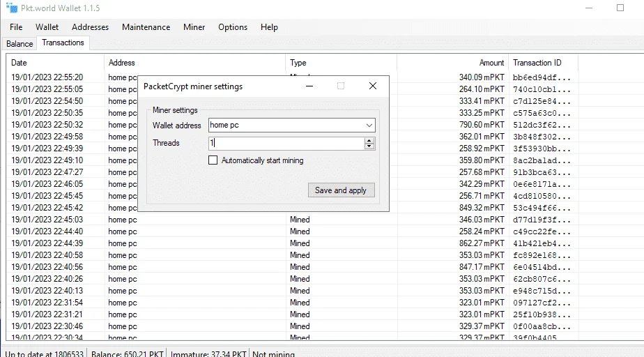This screenshot has height=357, width=644.
Task: Click transaction ID fc892e168...
Action: click(x=542, y=255)
